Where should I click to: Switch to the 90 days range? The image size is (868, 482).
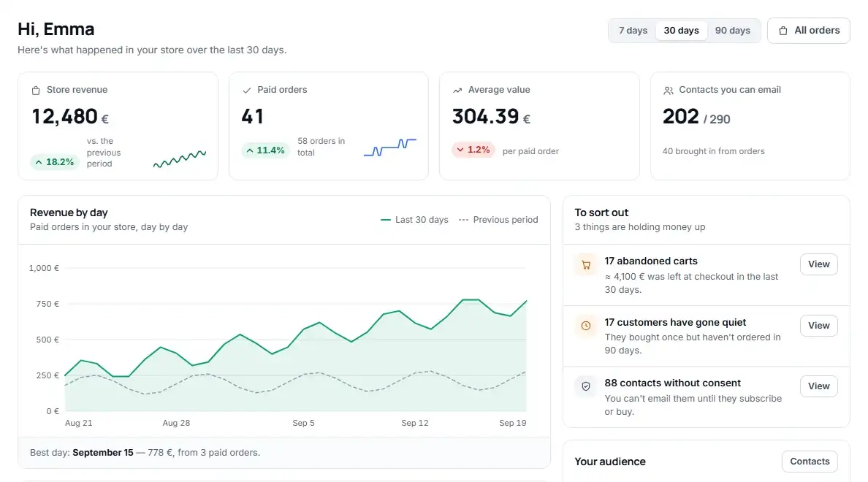(x=732, y=31)
